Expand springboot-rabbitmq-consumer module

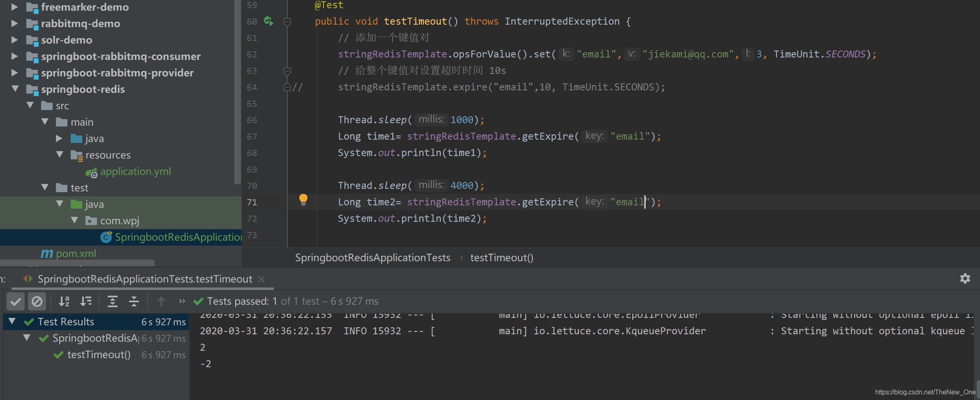tap(14, 56)
